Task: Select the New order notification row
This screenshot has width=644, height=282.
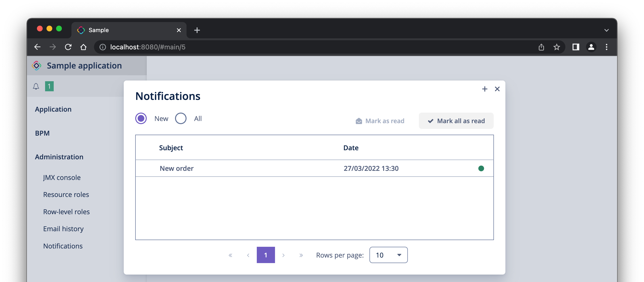Action: pos(314,168)
